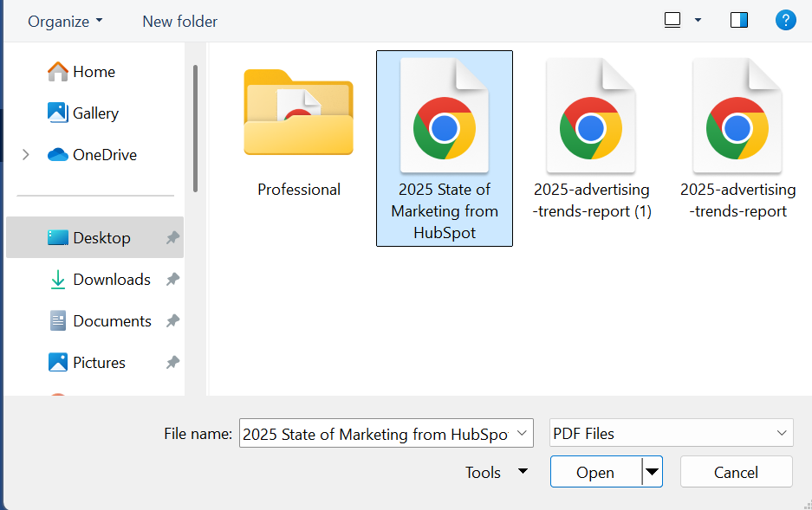Click the Pictures folder icon
812x510 pixels.
pyautogui.click(x=58, y=363)
